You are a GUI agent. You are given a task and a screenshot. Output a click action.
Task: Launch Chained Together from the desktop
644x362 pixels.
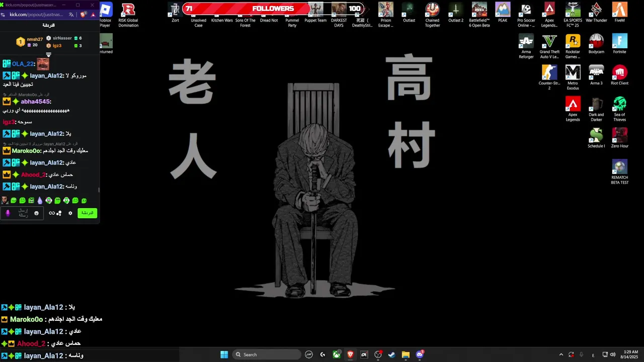tap(432, 15)
